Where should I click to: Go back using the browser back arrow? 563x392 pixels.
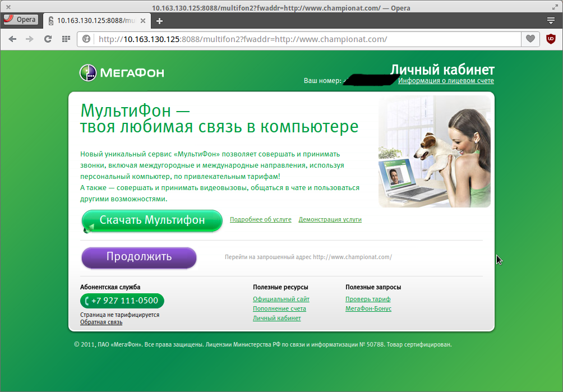pos(12,39)
